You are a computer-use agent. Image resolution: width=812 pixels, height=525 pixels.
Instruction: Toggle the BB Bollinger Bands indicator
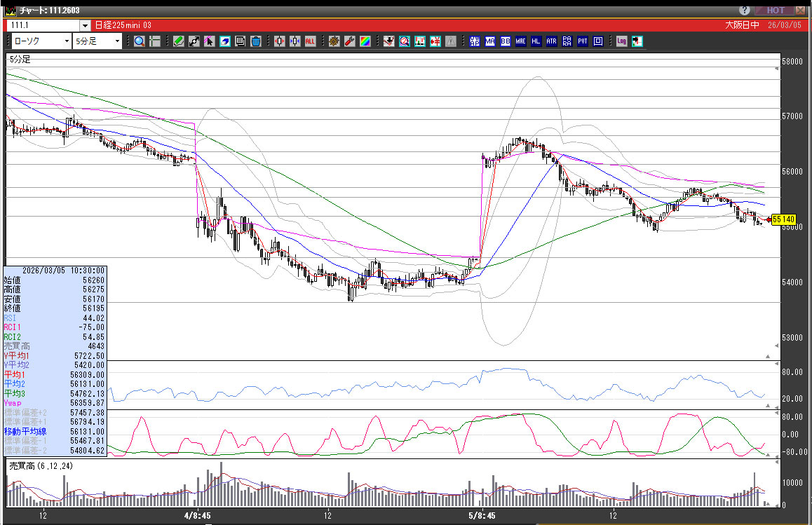pos(505,41)
